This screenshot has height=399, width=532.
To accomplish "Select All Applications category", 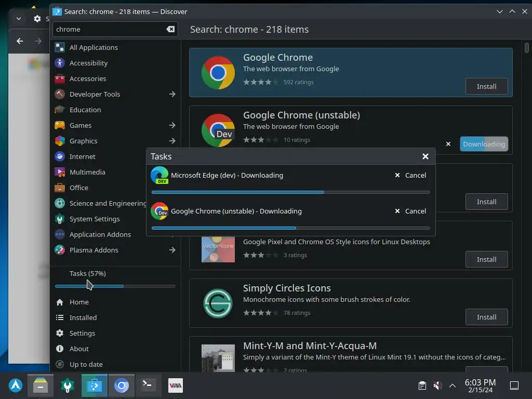I will click(x=115, y=47).
